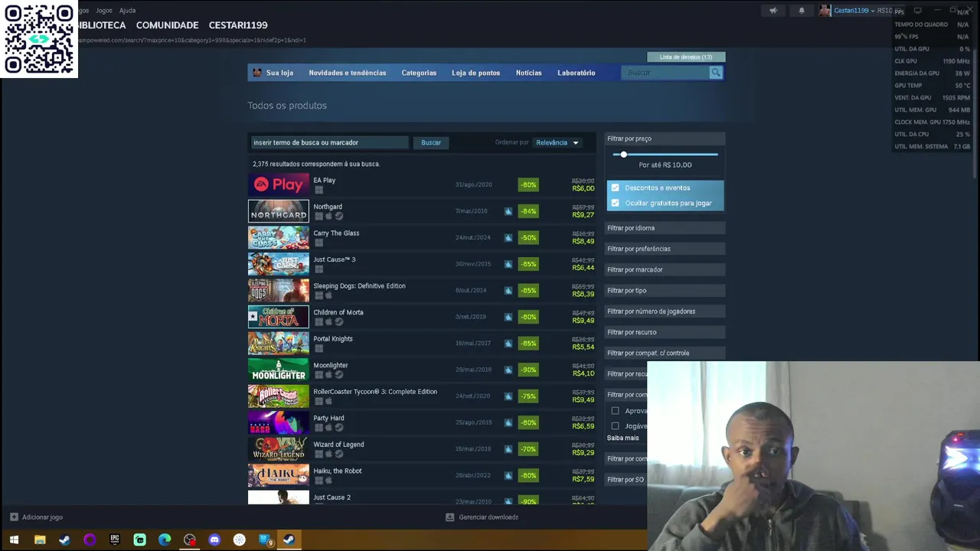Expand the Filtrar por marcador section
Viewport: 980px width, 551px height.
(665, 269)
